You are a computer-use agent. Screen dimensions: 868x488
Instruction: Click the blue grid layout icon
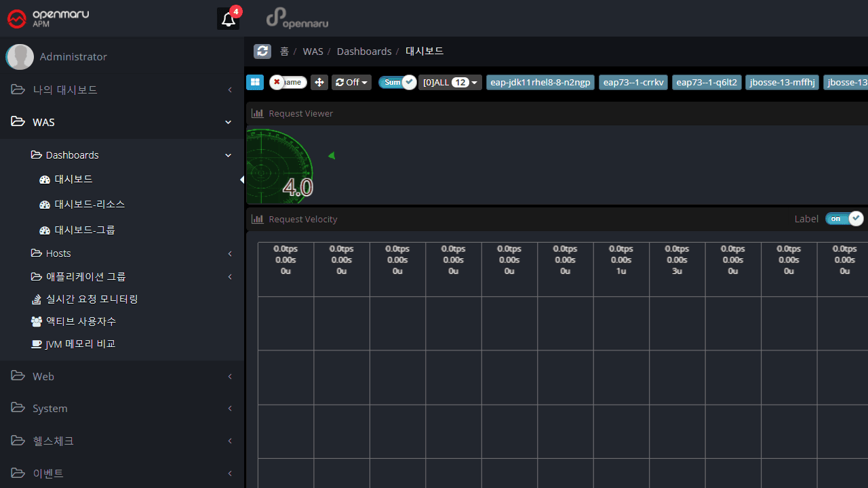coord(255,82)
